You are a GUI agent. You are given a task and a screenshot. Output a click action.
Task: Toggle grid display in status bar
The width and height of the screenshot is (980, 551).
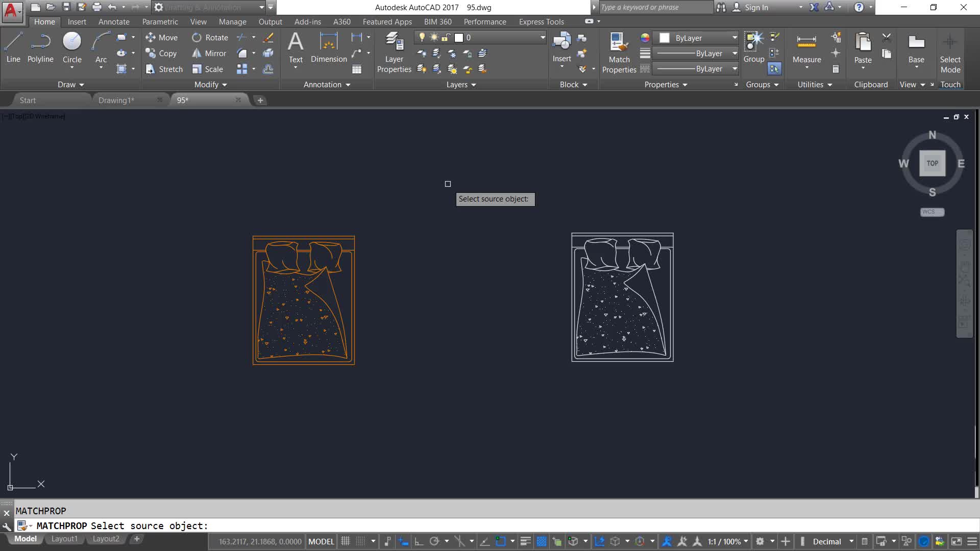(346, 541)
